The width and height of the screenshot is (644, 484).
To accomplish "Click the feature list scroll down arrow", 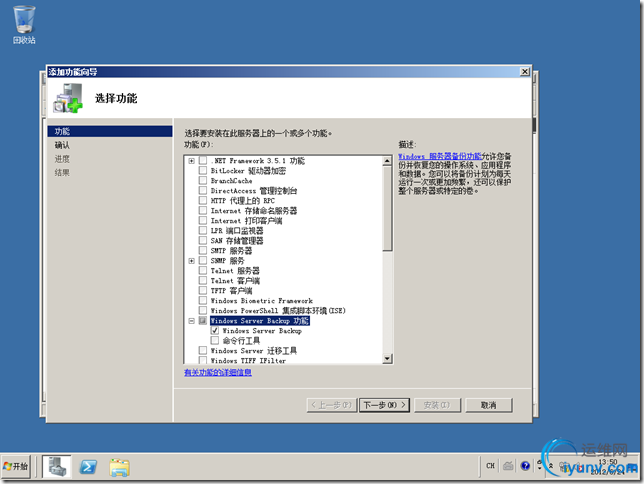I will [387, 359].
